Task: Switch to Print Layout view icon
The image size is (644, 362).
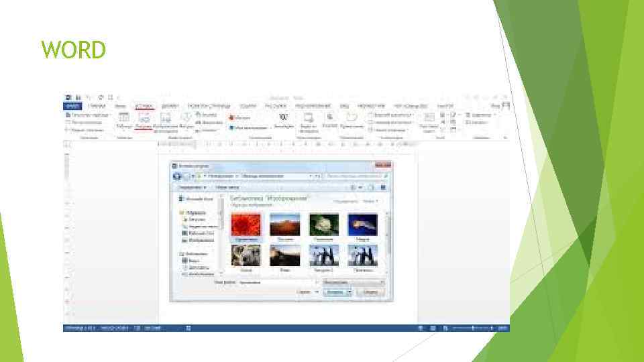Action: click(x=433, y=328)
